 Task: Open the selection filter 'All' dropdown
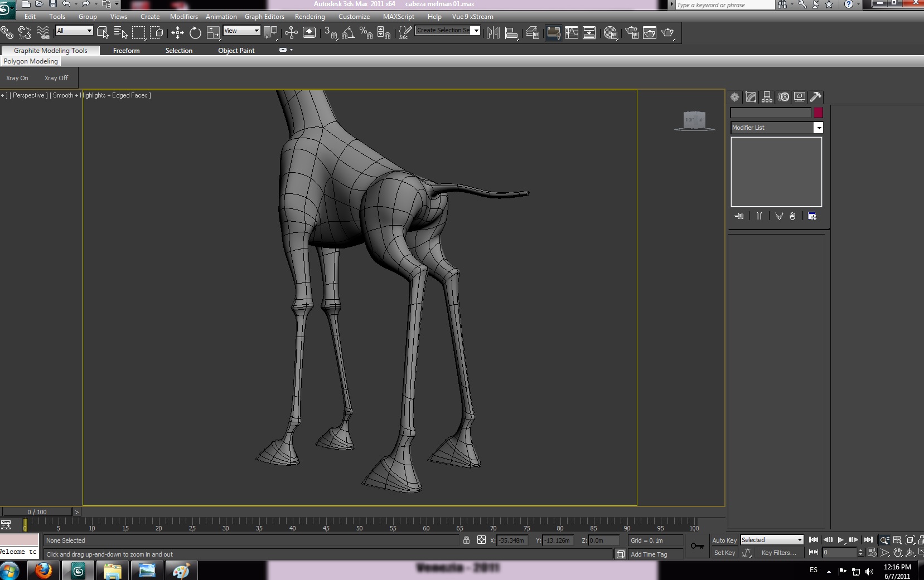pos(89,31)
